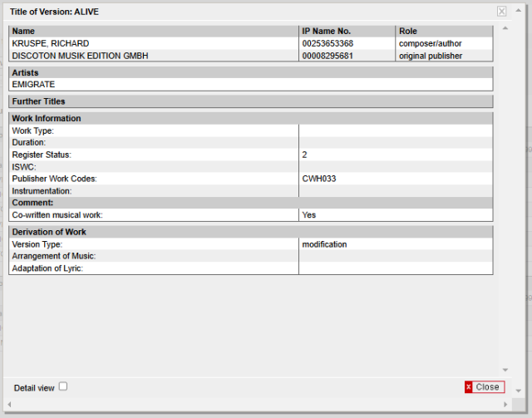Click the Role column header
532x418 pixels.
tap(408, 31)
